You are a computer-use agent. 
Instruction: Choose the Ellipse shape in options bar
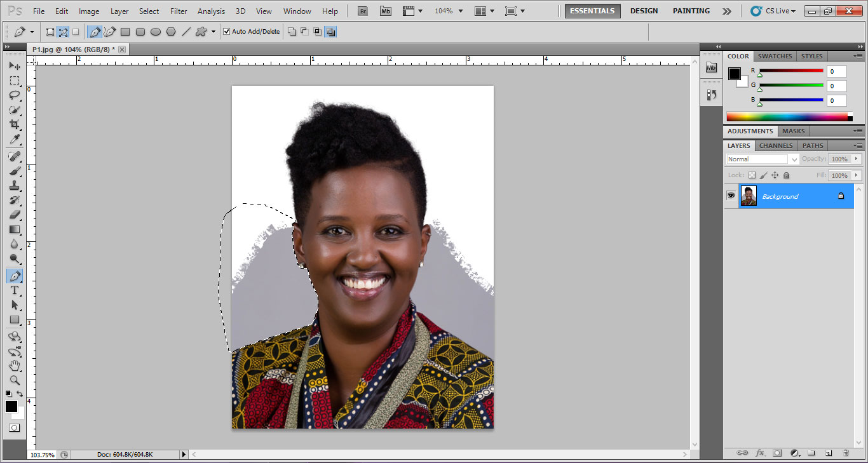156,31
